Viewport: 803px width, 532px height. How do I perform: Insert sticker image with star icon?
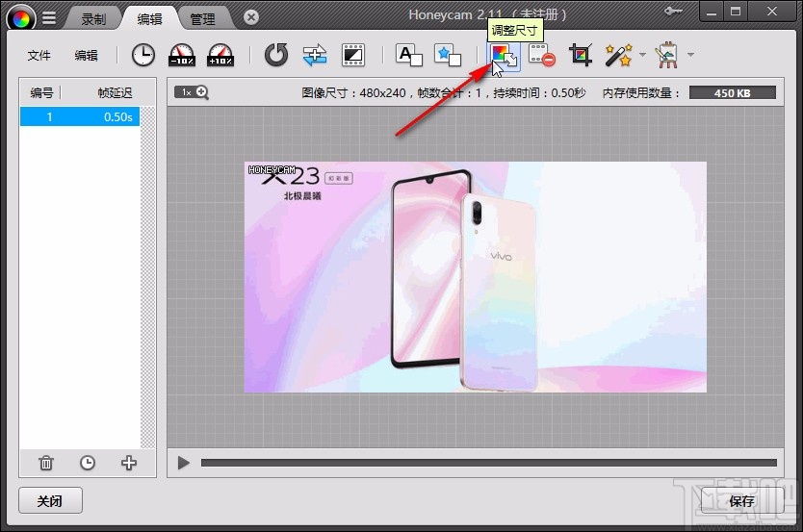[448, 55]
